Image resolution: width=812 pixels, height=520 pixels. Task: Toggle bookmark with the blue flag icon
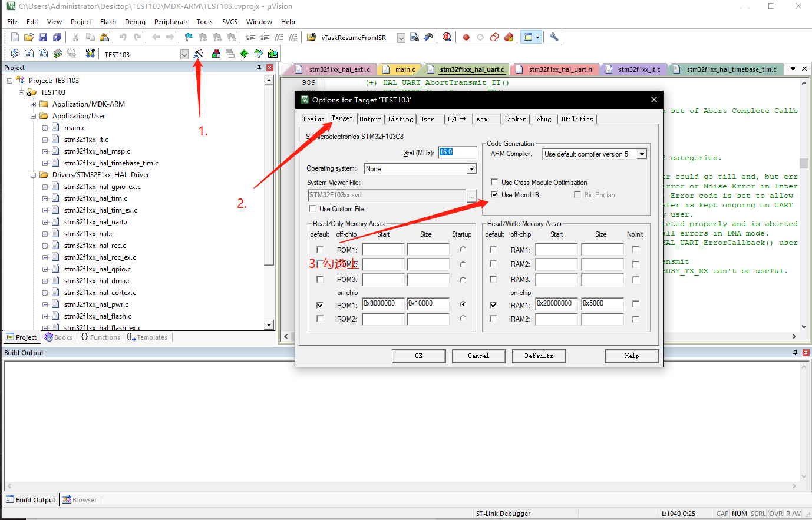tap(189, 37)
